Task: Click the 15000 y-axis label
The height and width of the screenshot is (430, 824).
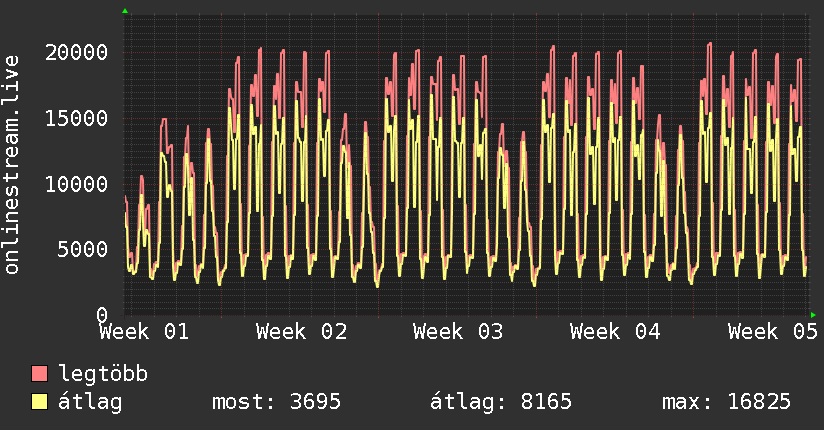Action: pos(77,118)
